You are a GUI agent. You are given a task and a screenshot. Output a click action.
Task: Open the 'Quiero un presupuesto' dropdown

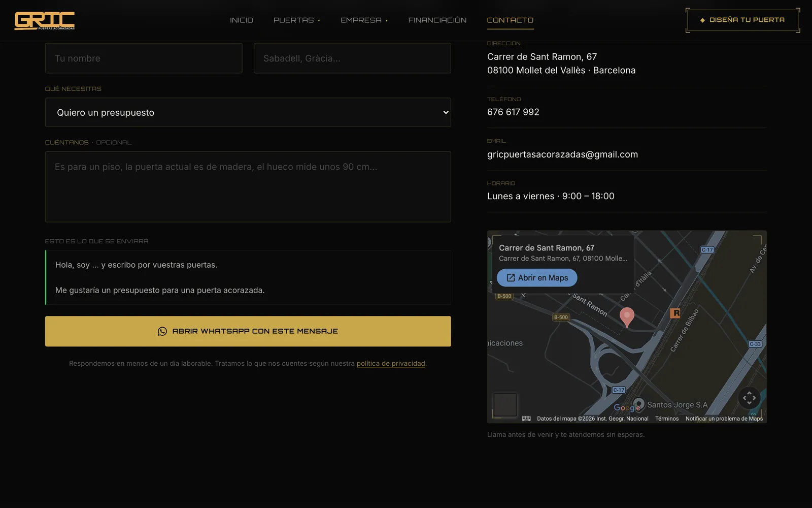pyautogui.click(x=248, y=112)
